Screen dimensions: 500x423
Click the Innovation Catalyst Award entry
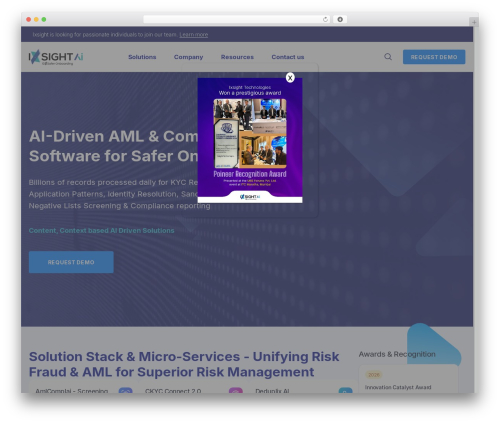(398, 387)
